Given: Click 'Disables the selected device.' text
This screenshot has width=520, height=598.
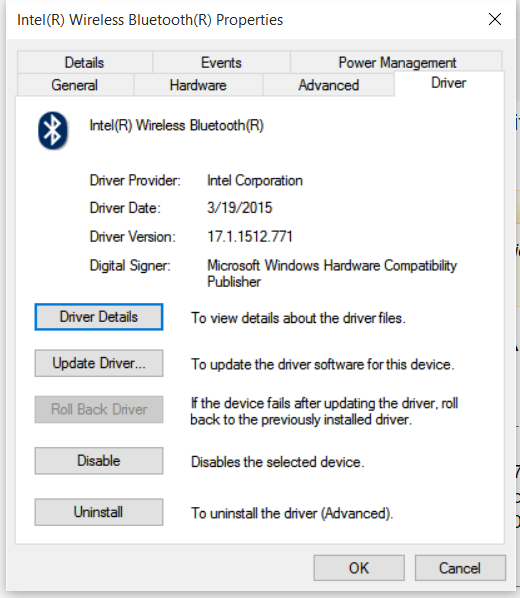Looking at the screenshot, I should click(278, 462).
